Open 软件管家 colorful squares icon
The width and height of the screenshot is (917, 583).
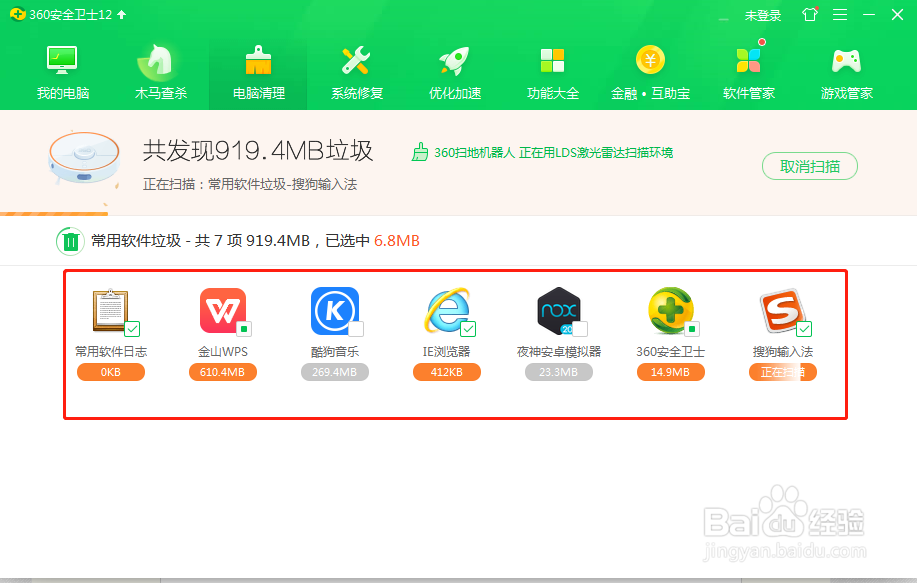click(x=749, y=60)
